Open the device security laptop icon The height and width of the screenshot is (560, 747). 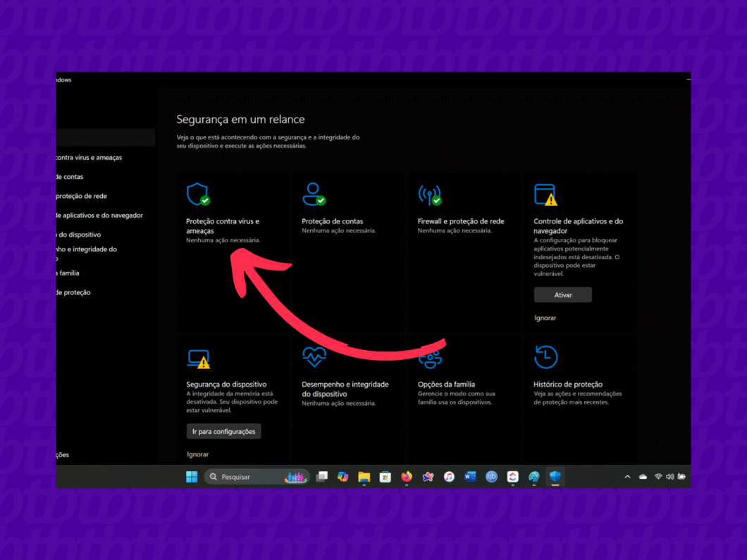click(199, 359)
